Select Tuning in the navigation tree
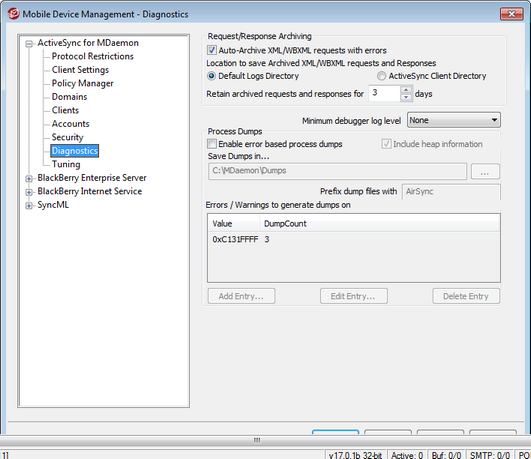Image resolution: width=531 pixels, height=459 pixels. (66, 164)
